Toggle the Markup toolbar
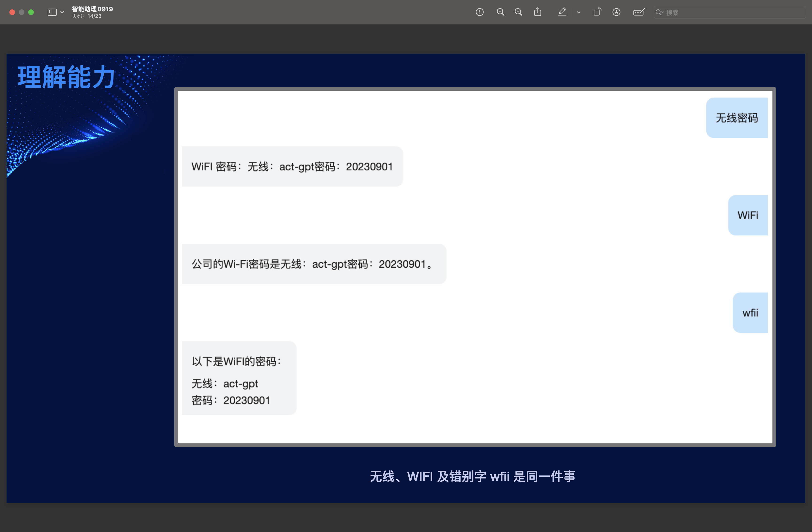The width and height of the screenshot is (812, 532). pyautogui.click(x=616, y=12)
